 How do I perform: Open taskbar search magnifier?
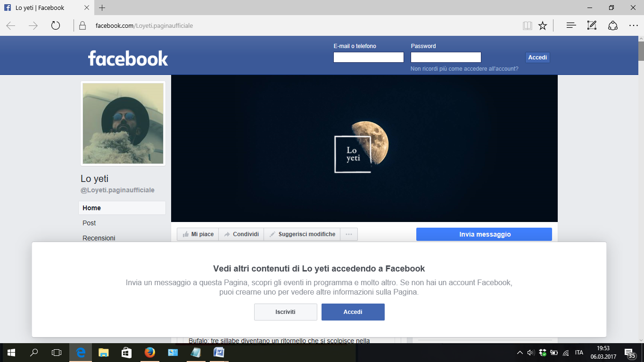[x=34, y=353]
